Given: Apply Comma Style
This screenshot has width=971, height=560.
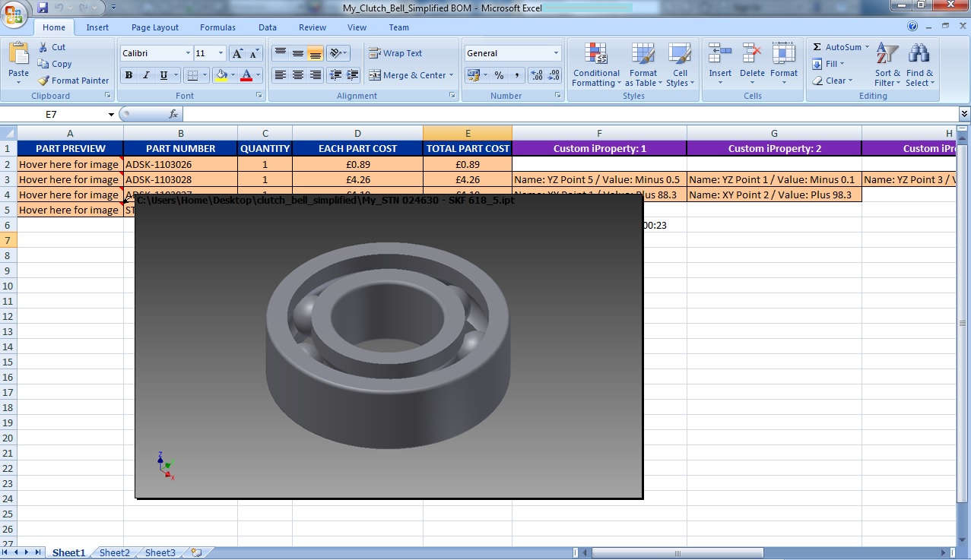Looking at the screenshot, I should (516, 75).
